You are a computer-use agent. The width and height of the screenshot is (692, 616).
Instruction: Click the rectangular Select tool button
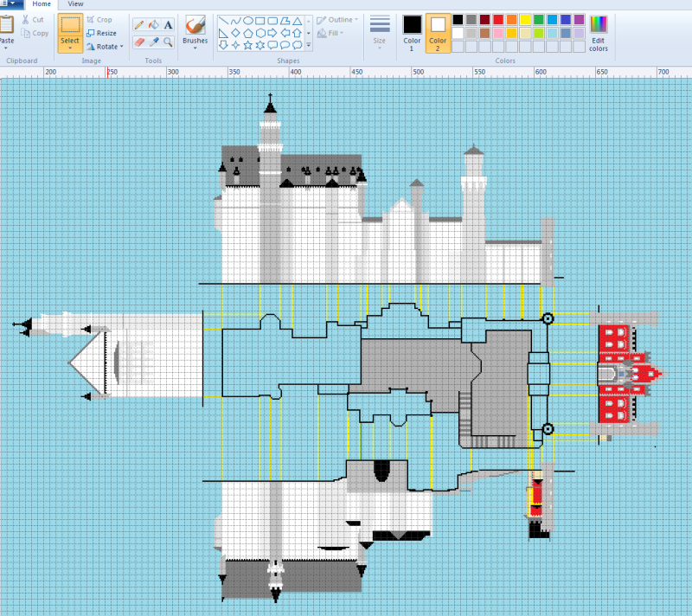coord(70,25)
